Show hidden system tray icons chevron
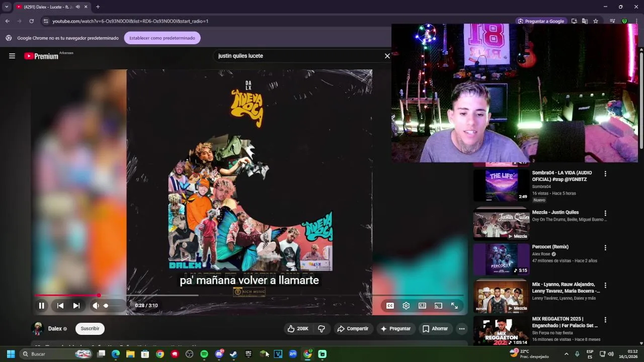This screenshot has height=362, width=644. (566, 354)
